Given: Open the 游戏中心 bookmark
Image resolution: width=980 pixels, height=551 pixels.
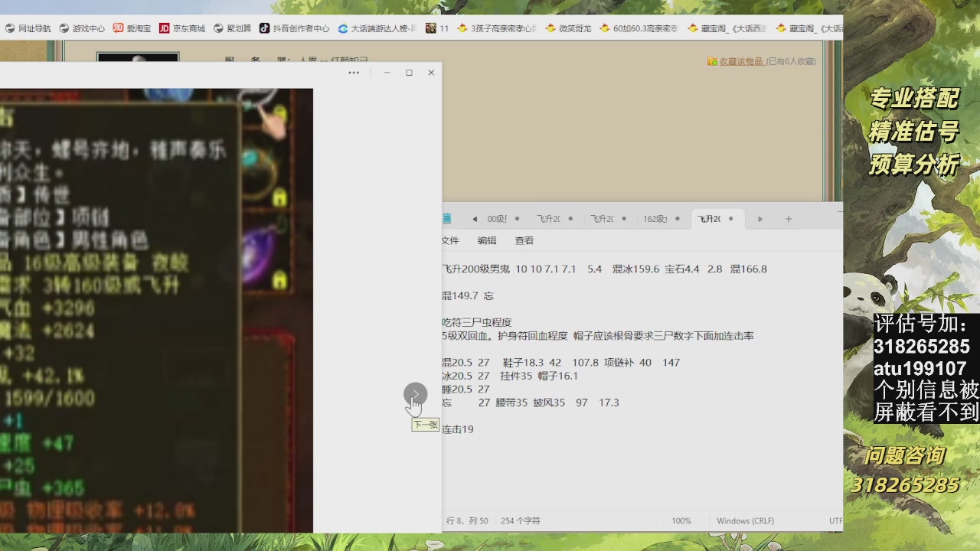Looking at the screenshot, I should (x=82, y=28).
